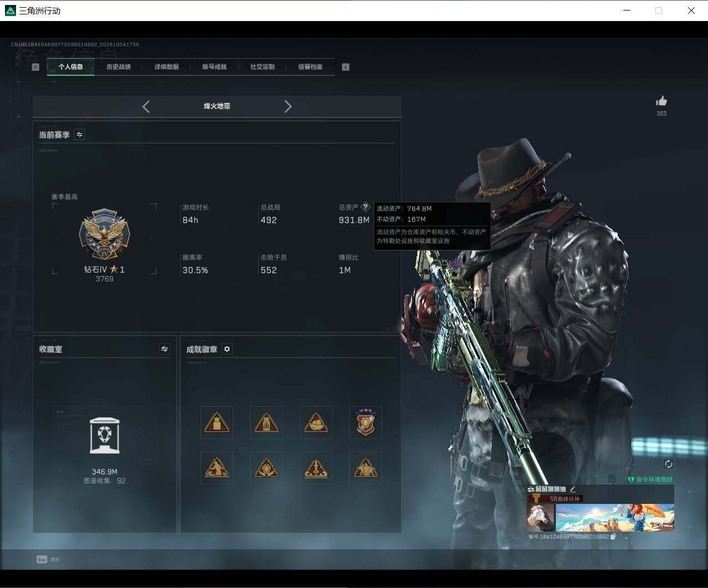Select the second badge in the bottom row

pyautogui.click(x=266, y=468)
